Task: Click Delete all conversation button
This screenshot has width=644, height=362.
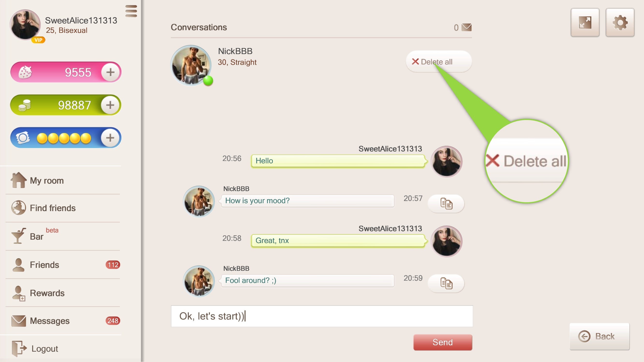Action: (x=439, y=62)
